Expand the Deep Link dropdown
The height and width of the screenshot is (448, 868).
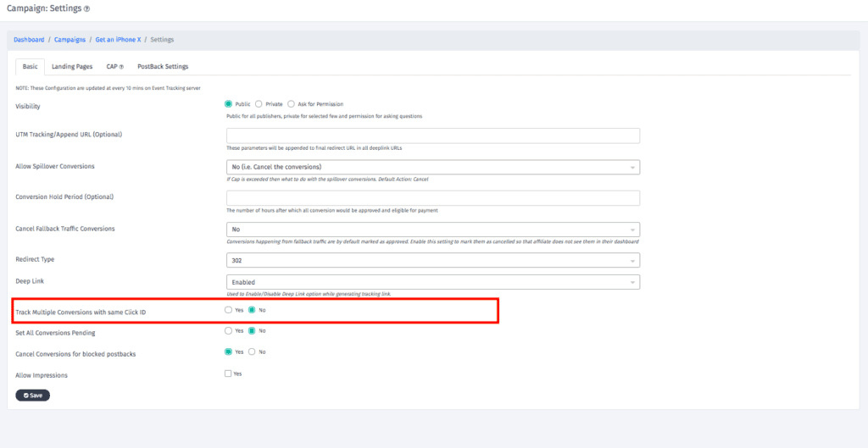[432, 282]
